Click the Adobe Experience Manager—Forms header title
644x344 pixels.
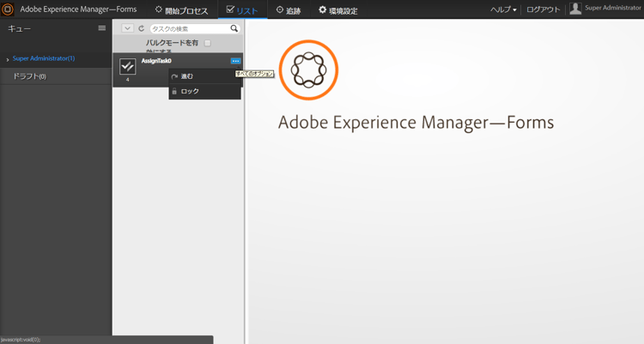click(78, 9)
